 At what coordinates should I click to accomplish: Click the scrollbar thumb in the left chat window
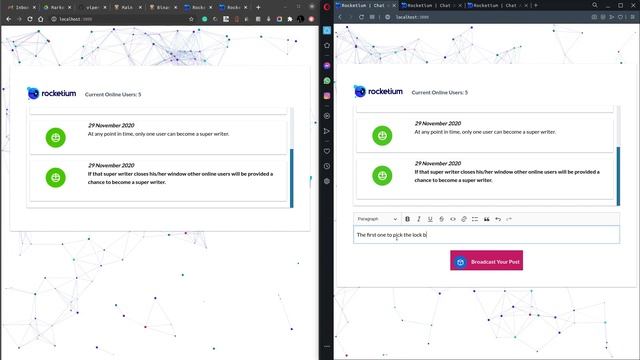pyautogui.click(x=291, y=178)
